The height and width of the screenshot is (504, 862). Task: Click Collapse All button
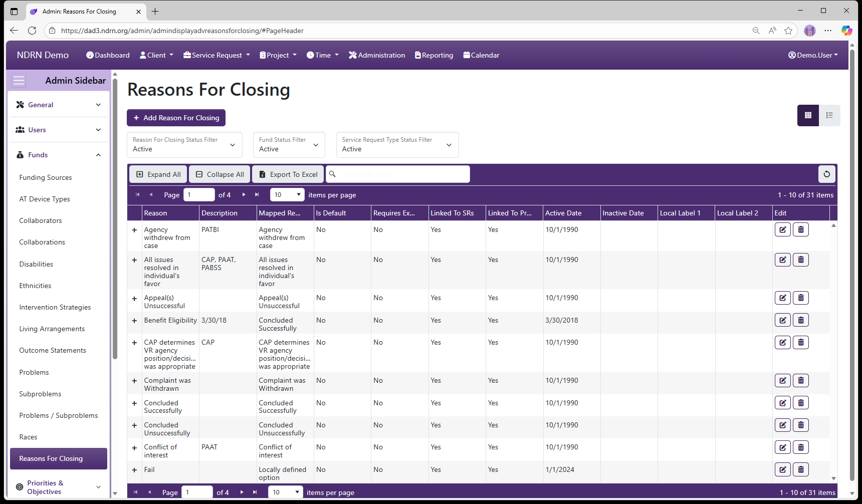pyautogui.click(x=220, y=174)
